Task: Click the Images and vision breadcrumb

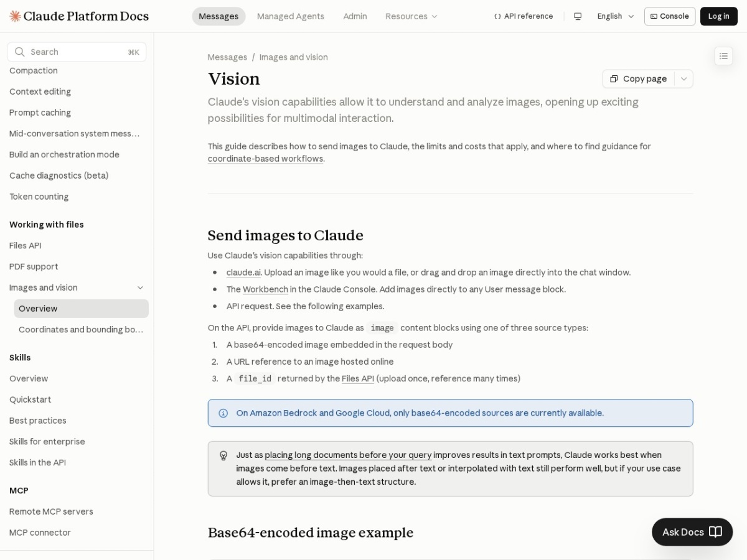Action: 294,57
